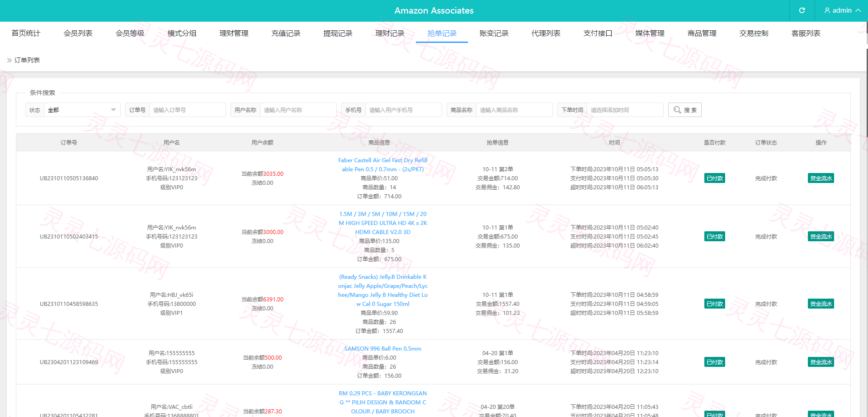Focus the 手机号 input field

pos(403,110)
